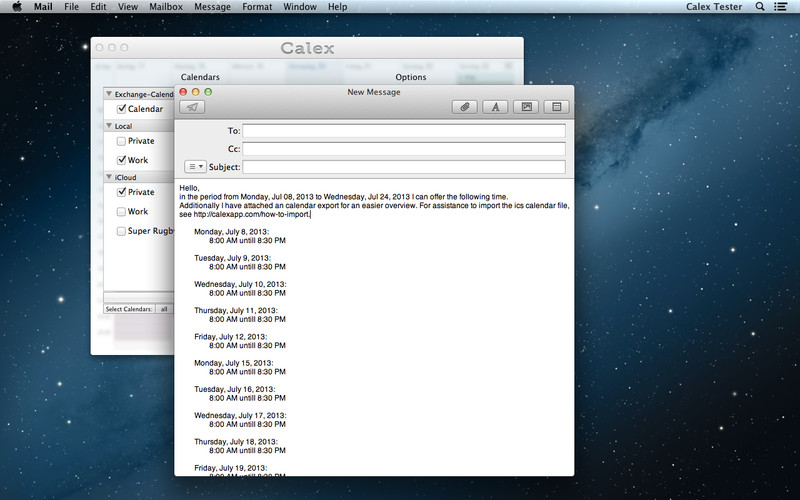Click the 'Thursday, July 18, 2013:' line
The height and width of the screenshot is (500, 800).
point(236,442)
